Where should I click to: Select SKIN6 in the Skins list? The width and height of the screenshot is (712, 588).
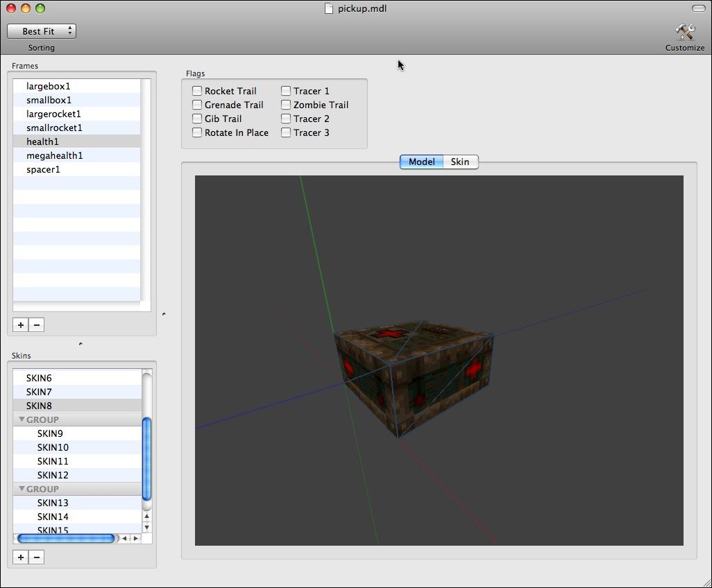click(77, 378)
